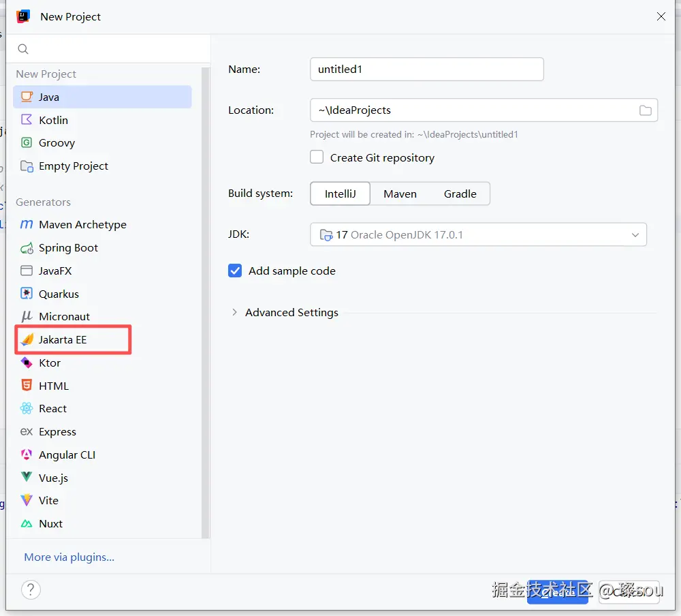
Task: Select the Ktor generator icon
Action: pos(27,363)
